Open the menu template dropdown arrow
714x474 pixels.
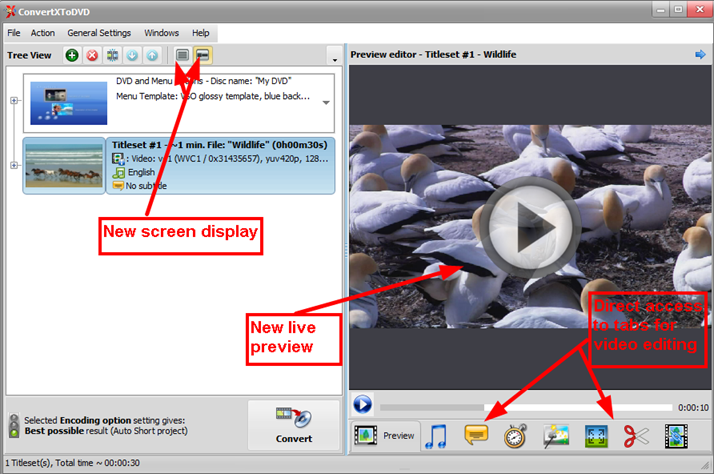coord(326,103)
